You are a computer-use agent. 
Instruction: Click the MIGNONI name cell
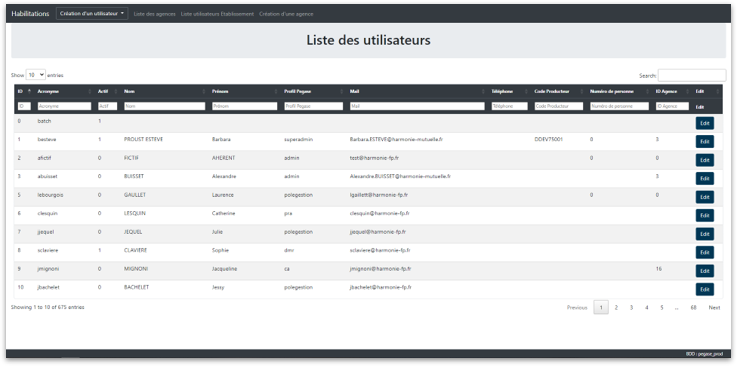tap(136, 269)
